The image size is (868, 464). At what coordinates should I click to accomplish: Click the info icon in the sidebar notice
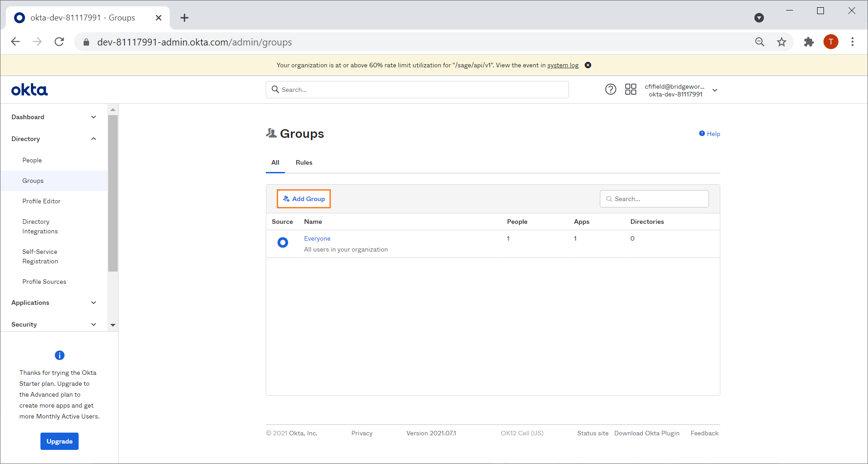click(x=60, y=355)
